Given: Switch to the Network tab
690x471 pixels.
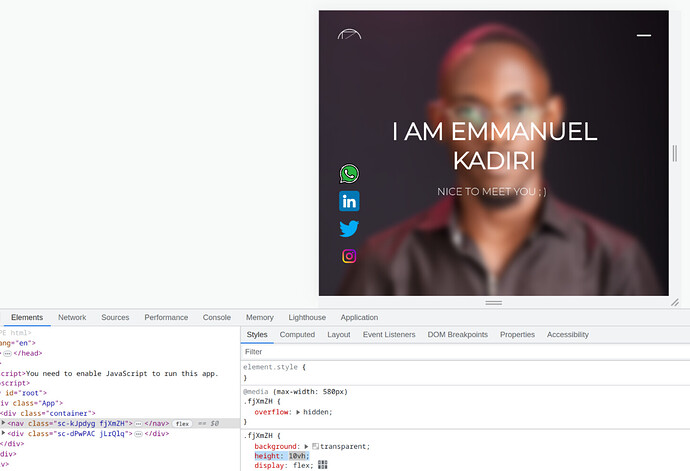Looking at the screenshot, I should (72, 317).
